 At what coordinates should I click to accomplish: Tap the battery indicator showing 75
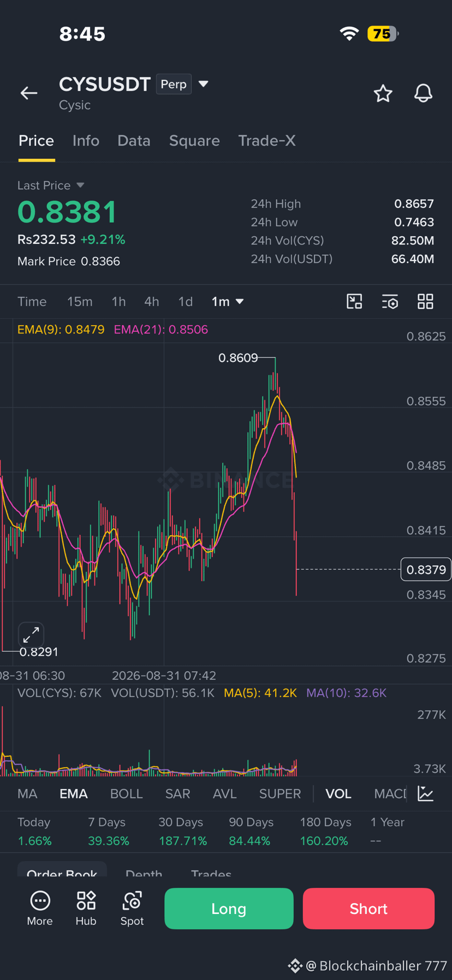pos(383,34)
